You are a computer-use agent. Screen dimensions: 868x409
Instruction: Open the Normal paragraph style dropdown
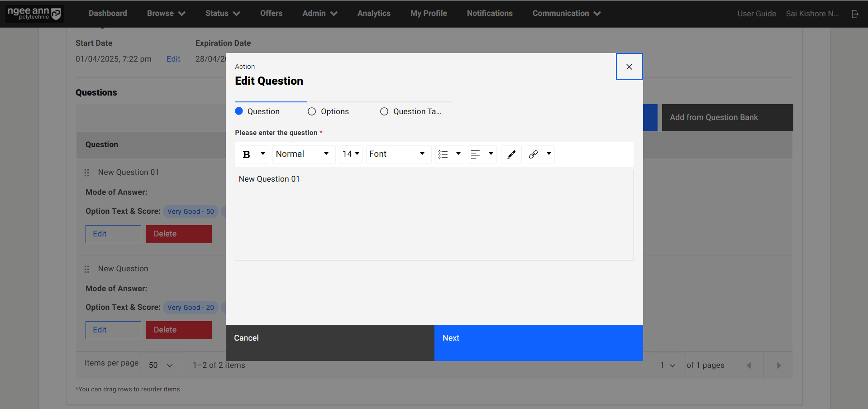303,154
